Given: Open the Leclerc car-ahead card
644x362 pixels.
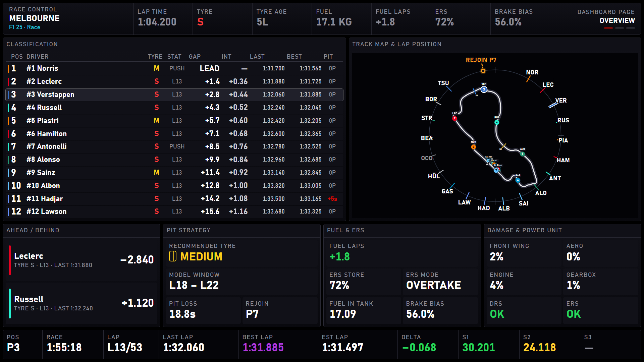Looking at the screenshot, I should pyautogui.click(x=82, y=260).
